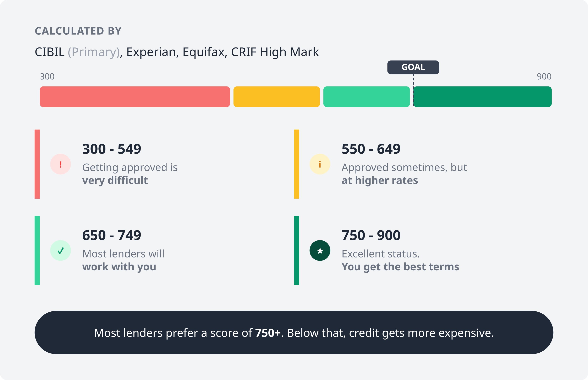Click the 300 - 549 range heading

coord(112,149)
